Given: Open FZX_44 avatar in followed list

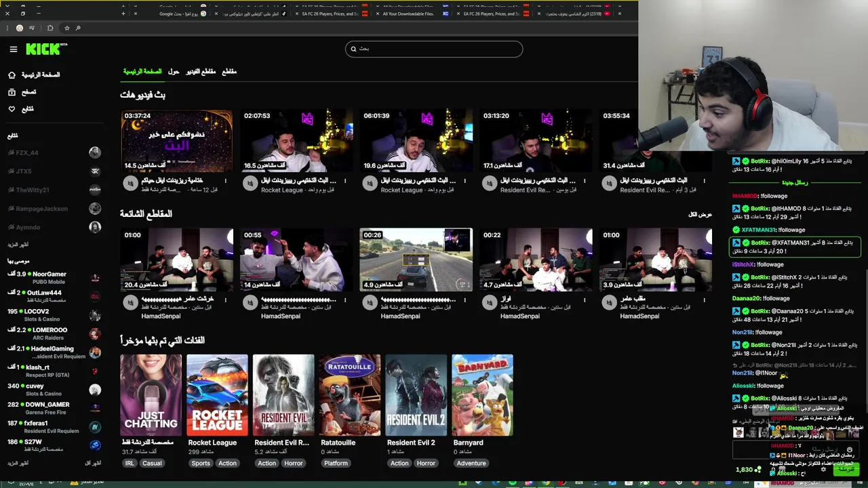Looking at the screenshot, I should click(x=95, y=152).
